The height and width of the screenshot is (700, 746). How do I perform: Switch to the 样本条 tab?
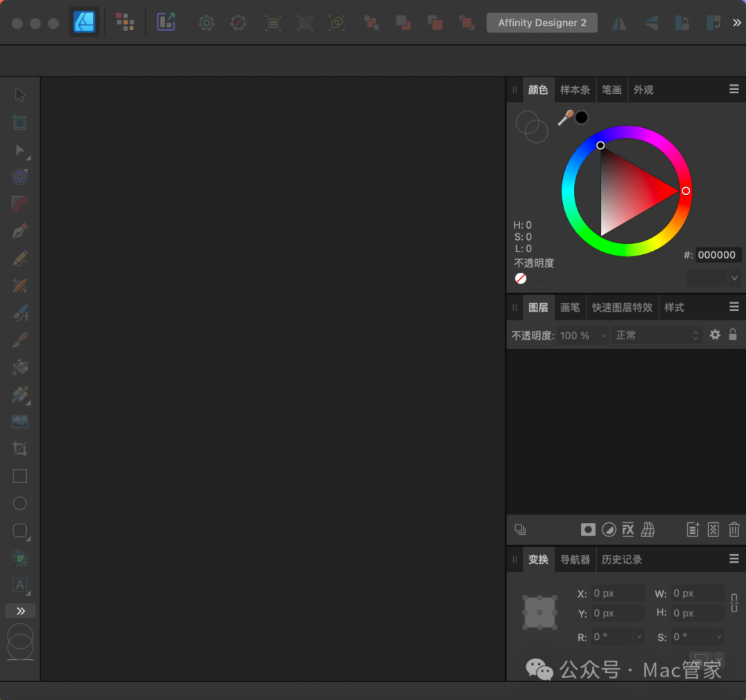tap(575, 90)
